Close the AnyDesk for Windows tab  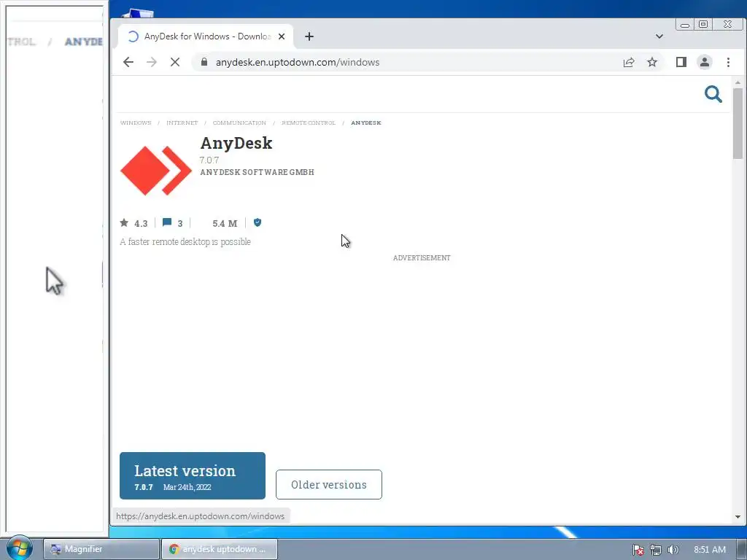282,36
